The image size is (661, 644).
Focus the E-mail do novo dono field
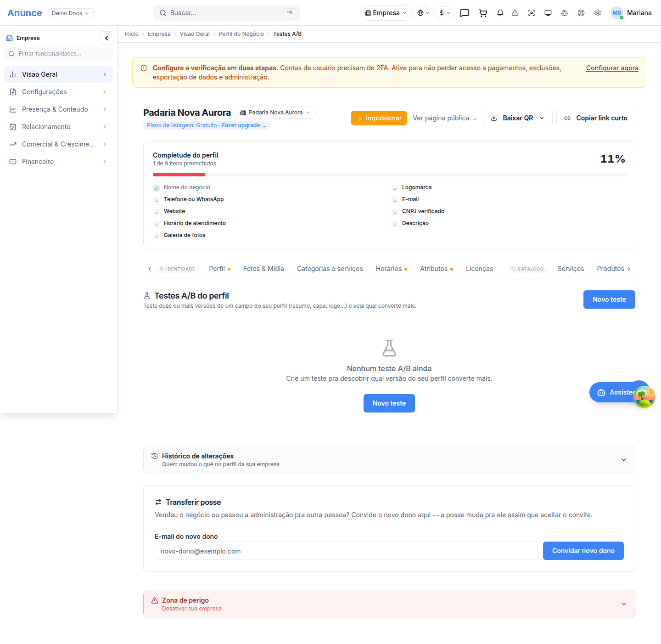[x=346, y=551]
